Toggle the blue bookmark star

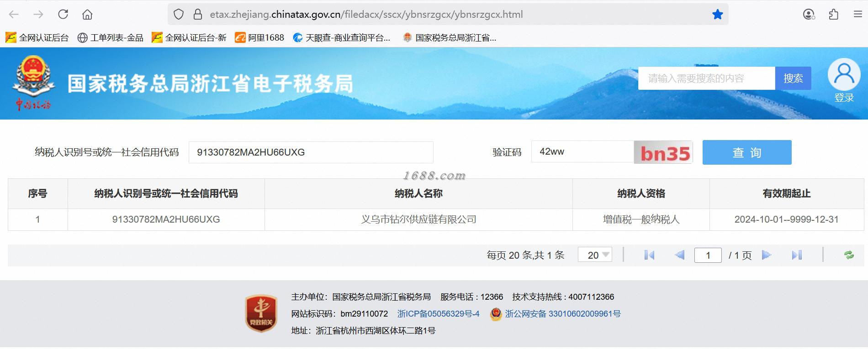[717, 15]
